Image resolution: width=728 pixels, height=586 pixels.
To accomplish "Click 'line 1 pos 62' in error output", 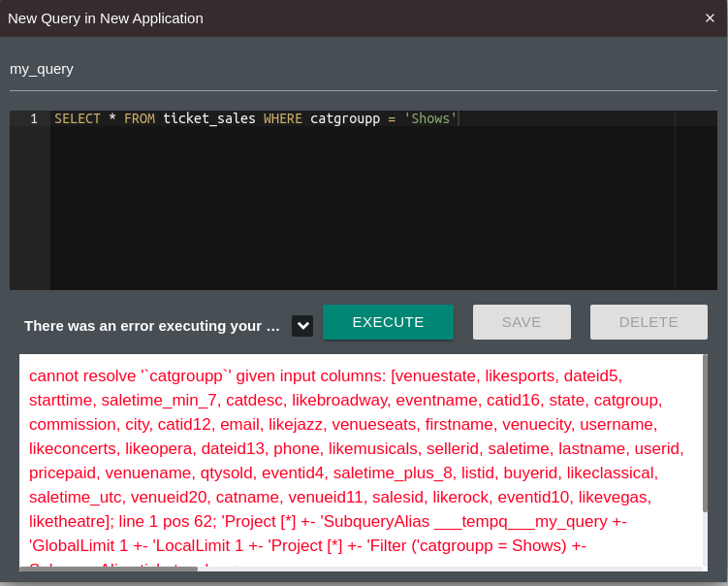I will (x=167, y=521).
